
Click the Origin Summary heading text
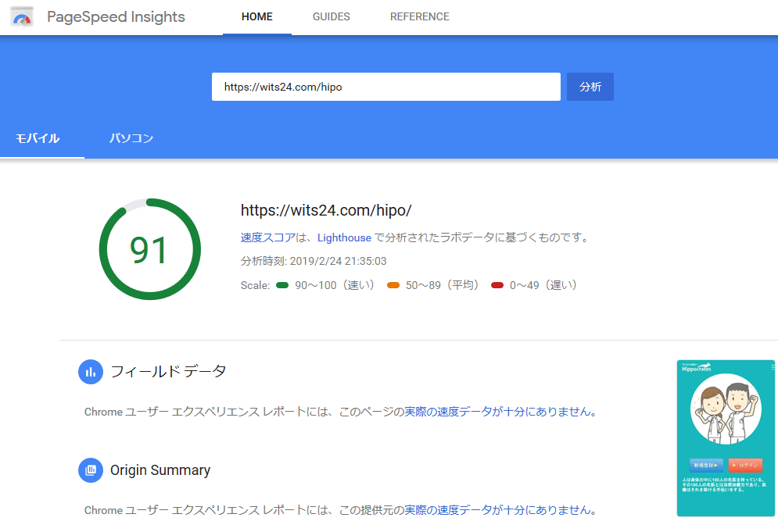point(160,470)
